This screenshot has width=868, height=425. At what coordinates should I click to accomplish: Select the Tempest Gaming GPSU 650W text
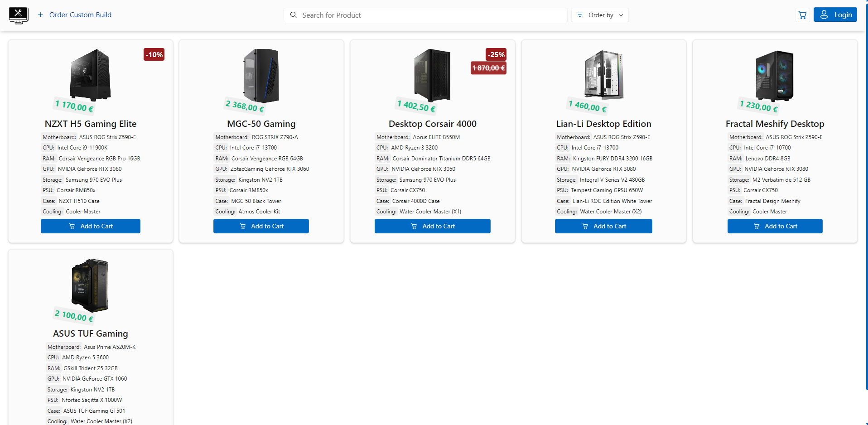pyautogui.click(x=607, y=190)
